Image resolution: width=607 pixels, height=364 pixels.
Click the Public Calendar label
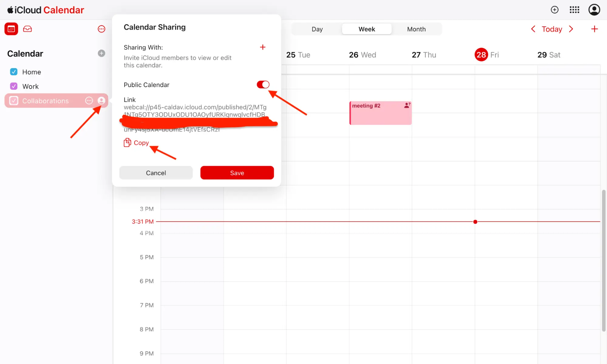(146, 85)
